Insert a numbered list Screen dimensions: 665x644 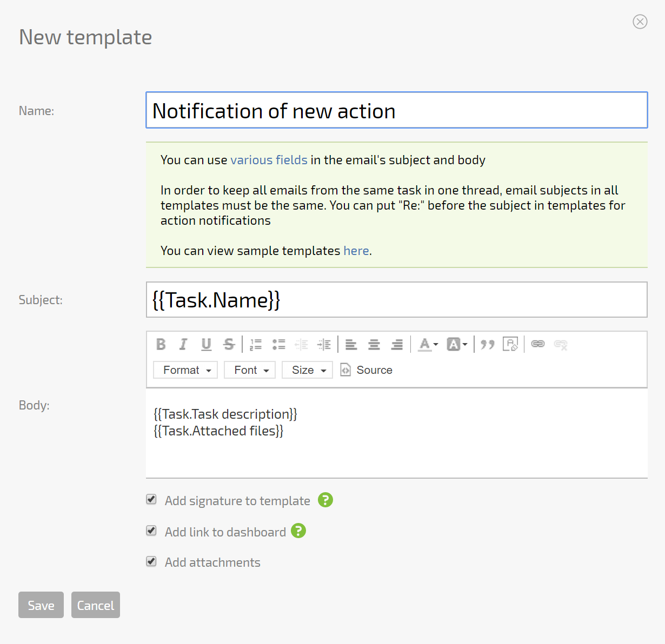(x=256, y=344)
